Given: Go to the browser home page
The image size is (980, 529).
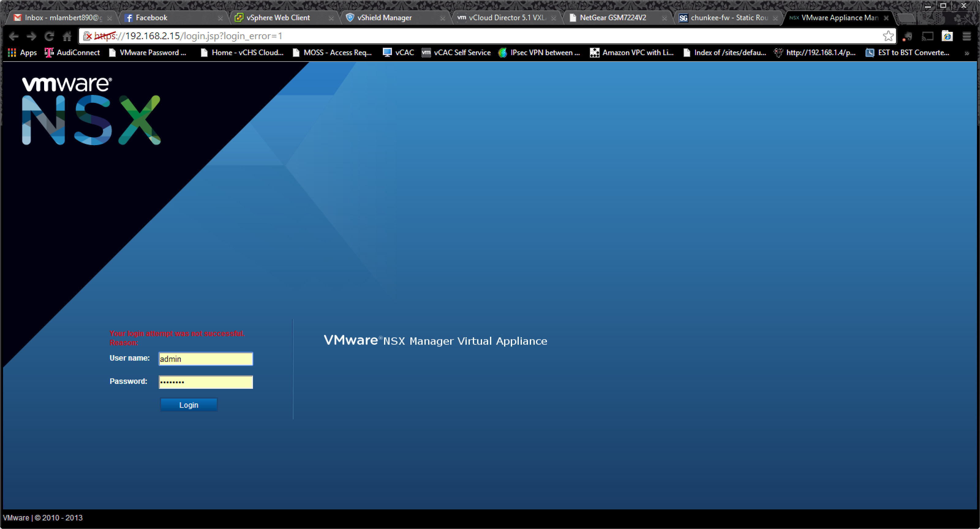Looking at the screenshot, I should point(67,36).
